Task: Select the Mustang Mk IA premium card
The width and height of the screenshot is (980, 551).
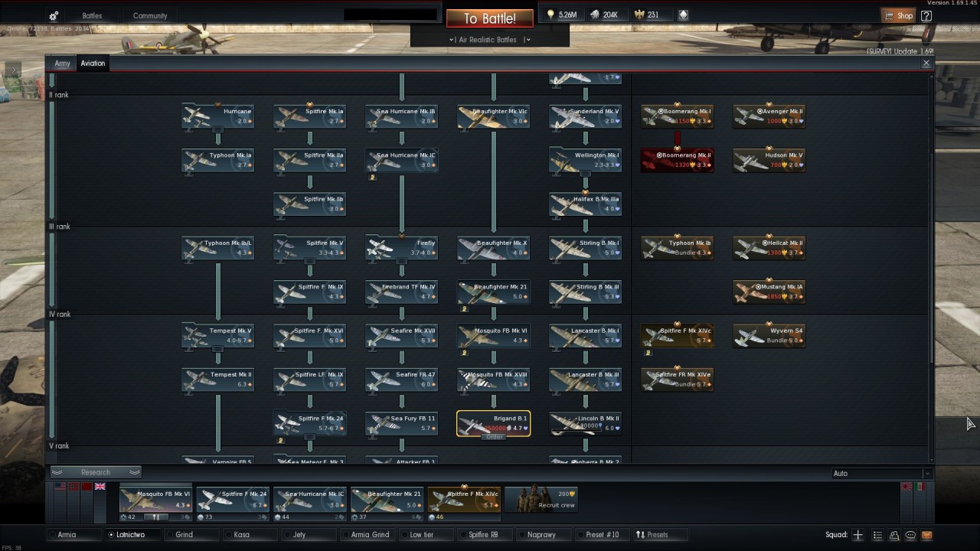Action: (x=769, y=292)
